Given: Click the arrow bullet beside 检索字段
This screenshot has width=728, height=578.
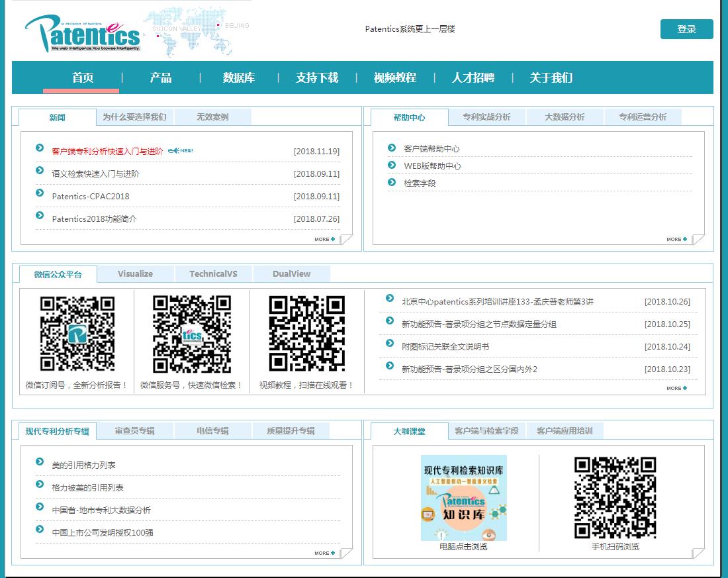Looking at the screenshot, I should click(x=392, y=182).
